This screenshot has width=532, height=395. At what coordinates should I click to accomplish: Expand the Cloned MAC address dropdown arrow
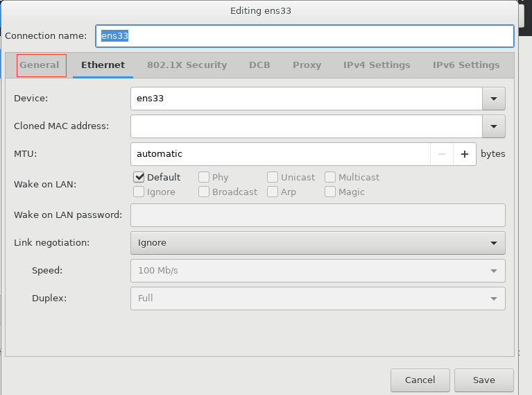pos(494,126)
